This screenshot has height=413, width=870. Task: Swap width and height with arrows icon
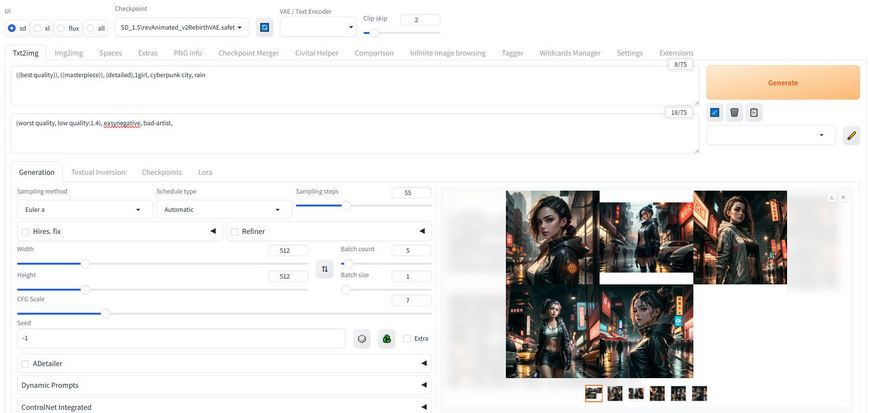click(325, 269)
